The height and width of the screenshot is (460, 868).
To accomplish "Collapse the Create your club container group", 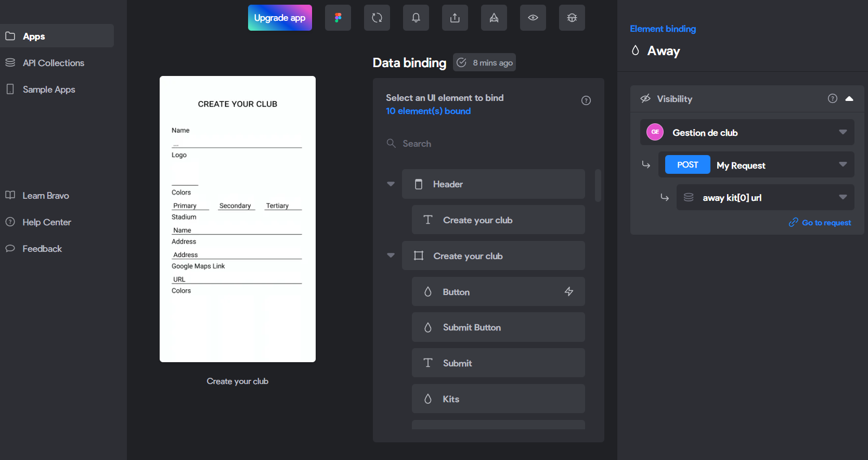I will (391, 255).
